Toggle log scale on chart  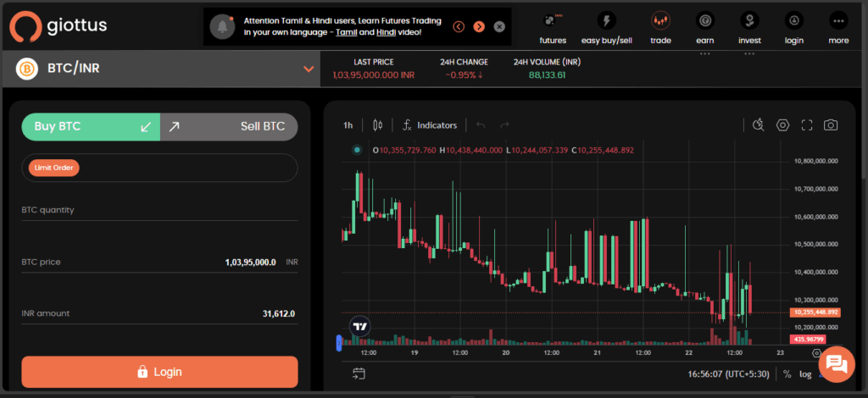[804, 373]
